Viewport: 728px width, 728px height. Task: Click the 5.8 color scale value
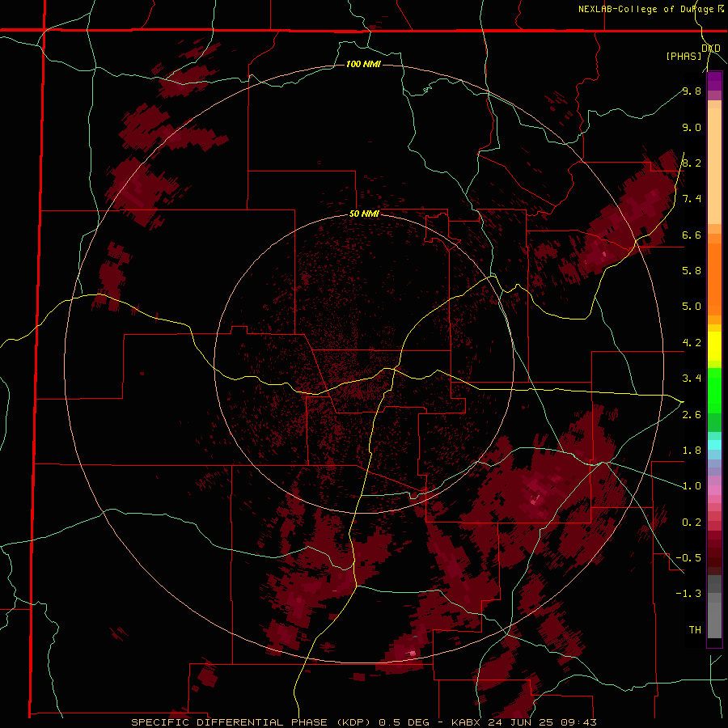[x=692, y=271]
